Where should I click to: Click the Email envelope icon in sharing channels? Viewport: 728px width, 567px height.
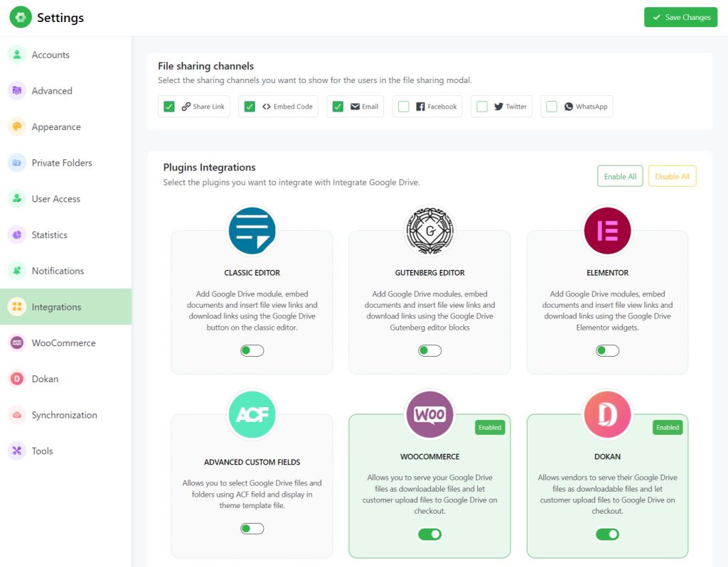355,107
